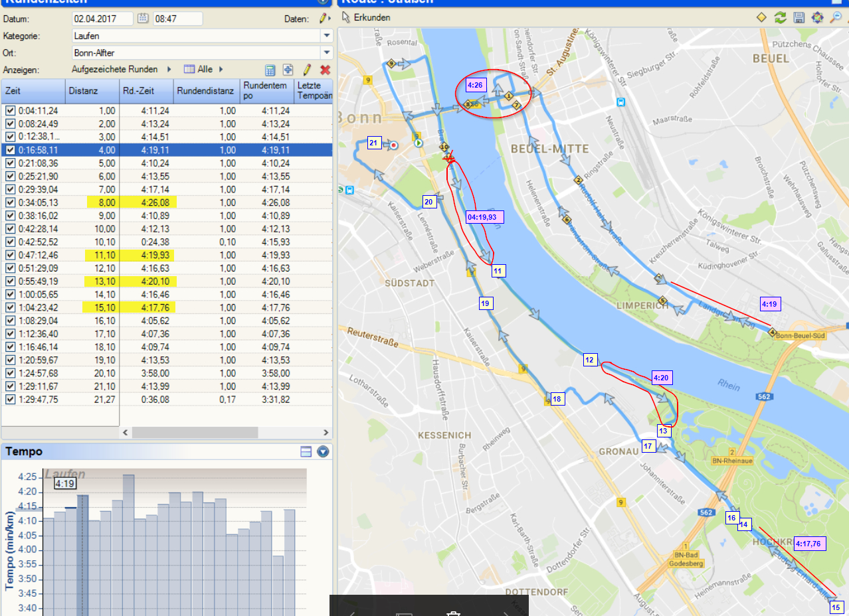The image size is (849, 616).
Task: Toggle checkbox for lap 1:08:29,04
Action: 9,321
